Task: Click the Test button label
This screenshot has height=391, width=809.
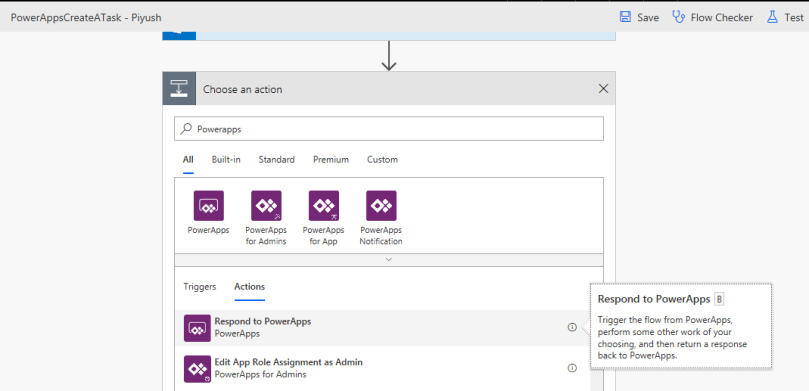Action: coord(794,18)
